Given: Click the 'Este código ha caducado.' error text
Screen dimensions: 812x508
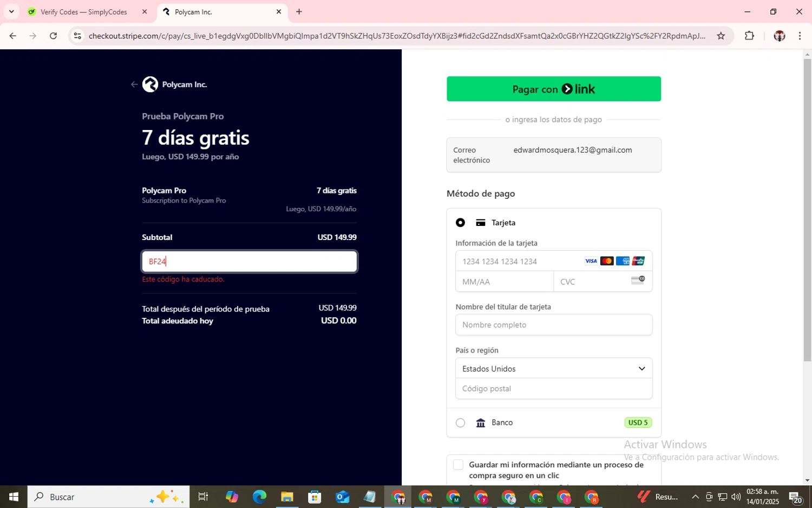Looking at the screenshot, I should click(x=183, y=279).
